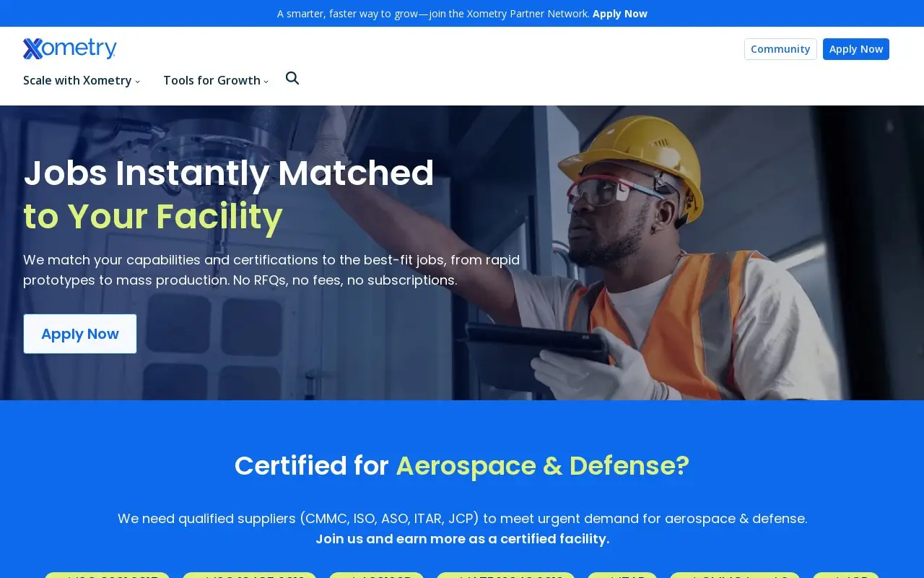This screenshot has width=924, height=578.
Task: Click the 'No RFQs, no fees, no subscriptions' paragraph
Action: click(271, 270)
